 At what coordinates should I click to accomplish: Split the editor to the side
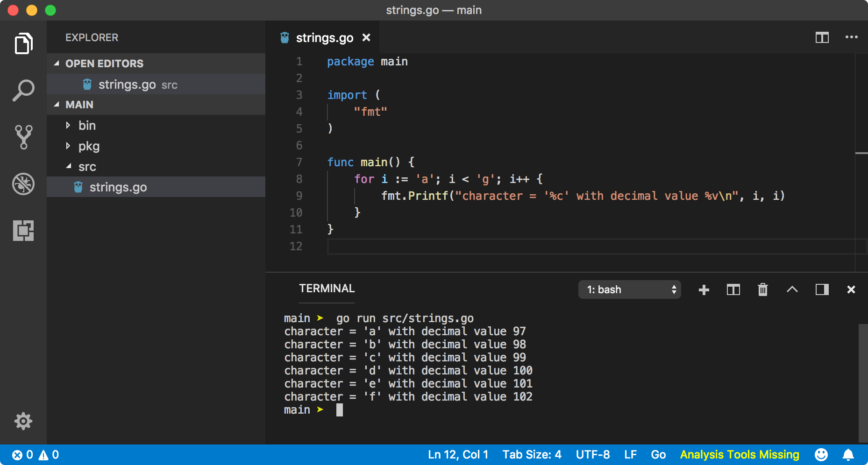pos(822,37)
